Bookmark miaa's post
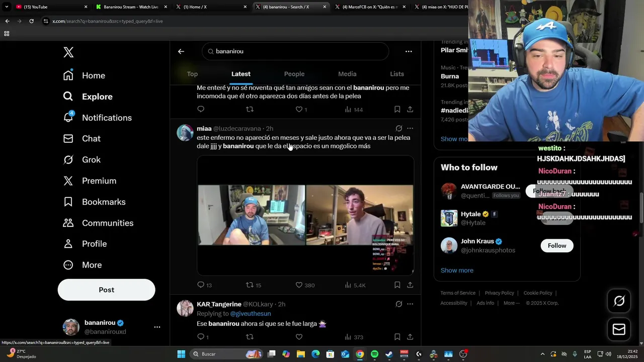This screenshot has width=644, height=362. (397, 285)
